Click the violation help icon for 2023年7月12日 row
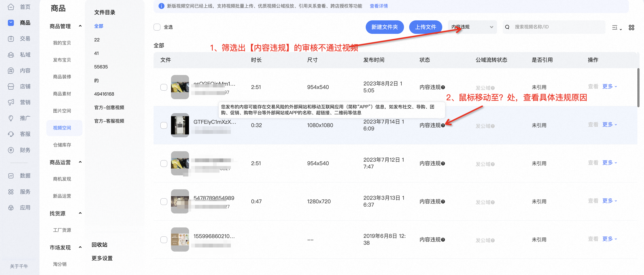This screenshot has width=644, height=275. point(443,164)
